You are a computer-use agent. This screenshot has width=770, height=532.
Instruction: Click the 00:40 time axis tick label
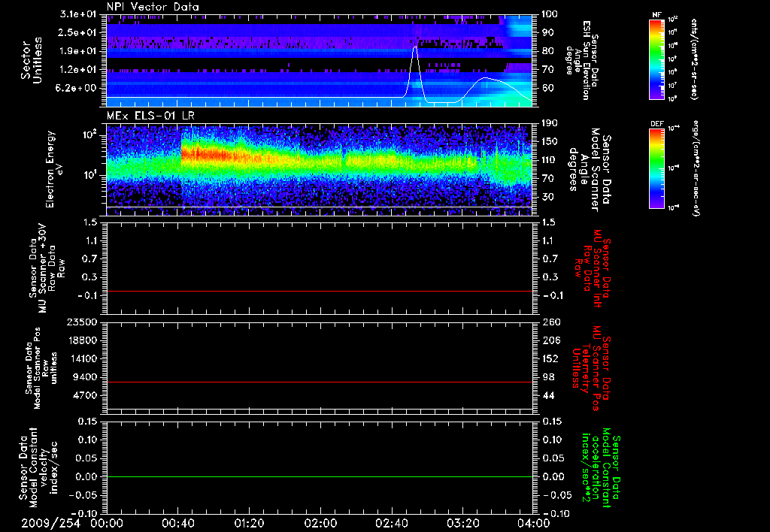(177, 522)
